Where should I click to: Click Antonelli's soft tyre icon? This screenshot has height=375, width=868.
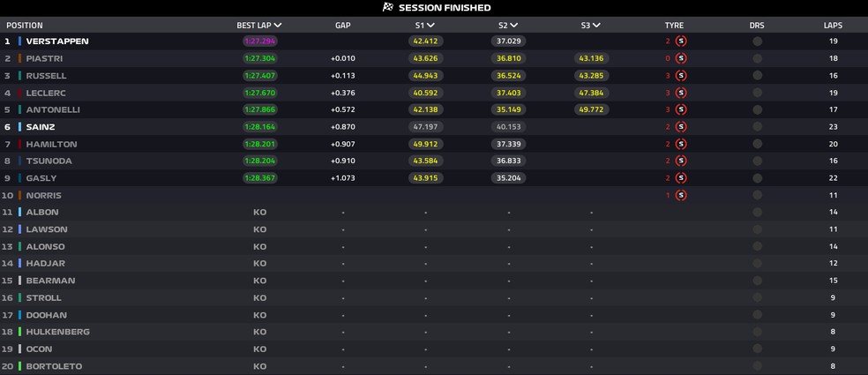[681, 109]
